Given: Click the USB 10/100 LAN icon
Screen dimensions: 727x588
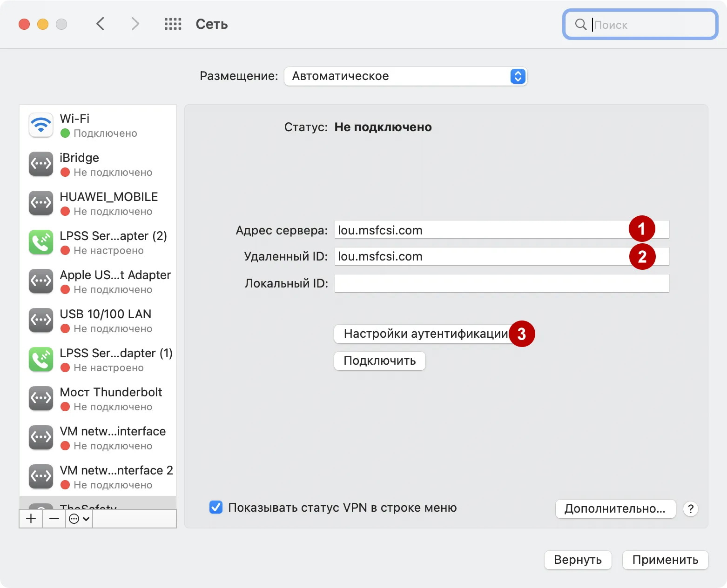Looking at the screenshot, I should tap(40, 320).
